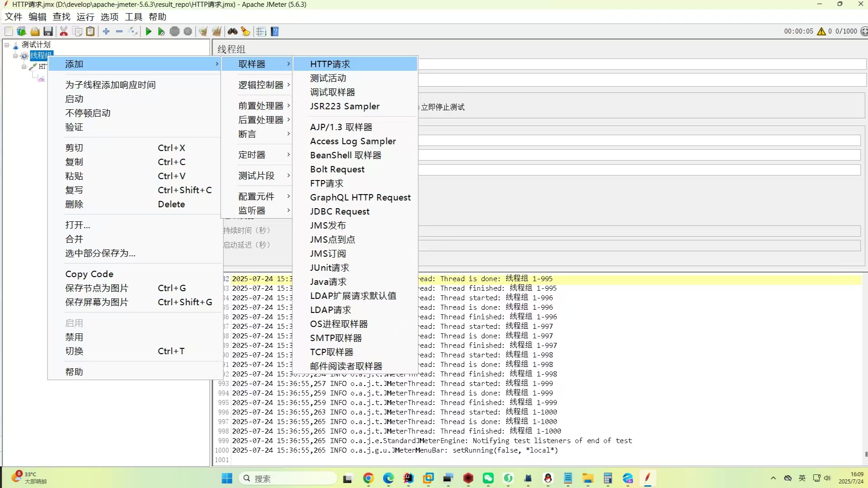
Task: Choose 调试取样器 entry
Action: tap(355, 92)
